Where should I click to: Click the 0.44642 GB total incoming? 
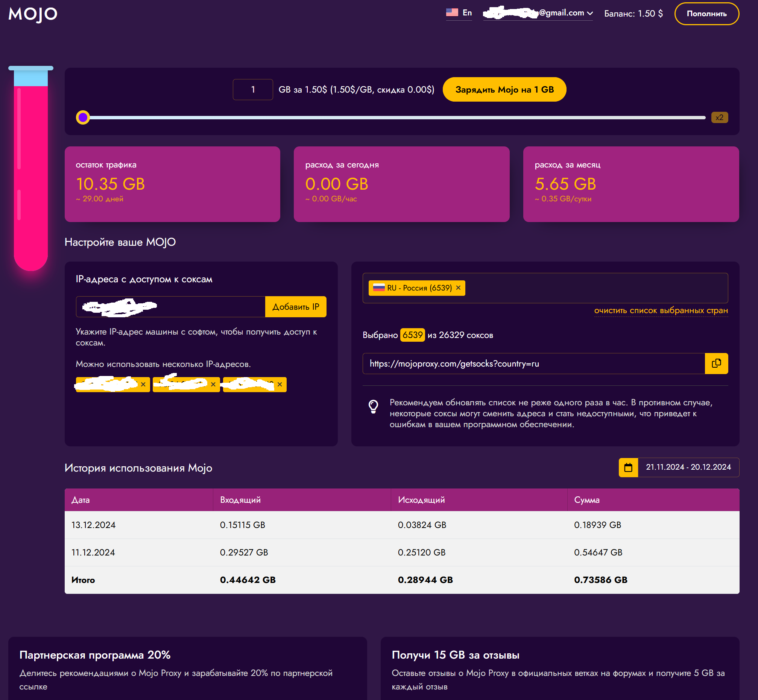248,580
